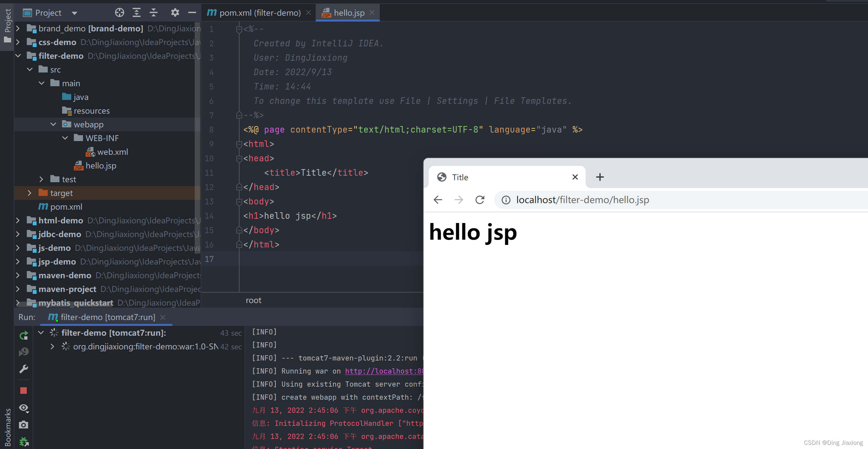Click the Rerun green arrow in Run panel
Image resolution: width=868 pixels, height=449 pixels.
pos(24,335)
